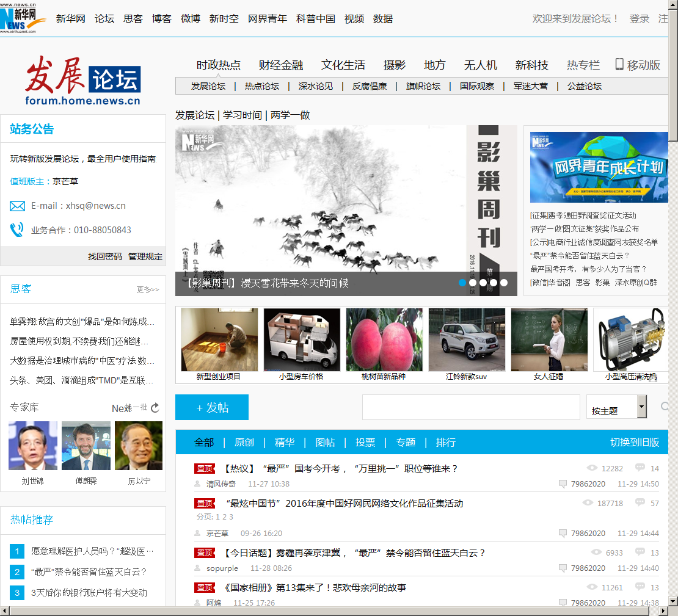The width and height of the screenshot is (678, 616).
Task: Open 玩转新版发展论坛 user guide announcement
Action: [x=83, y=159]
